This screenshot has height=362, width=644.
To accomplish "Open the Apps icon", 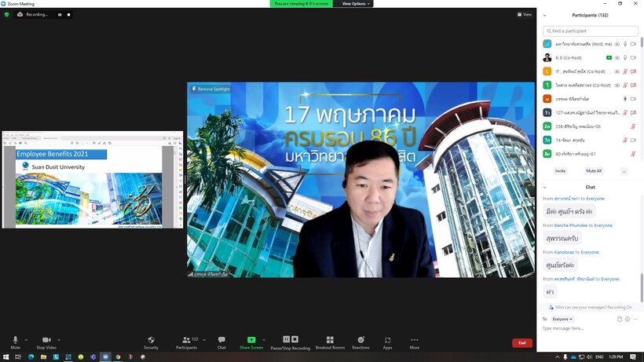I will click(387, 340).
